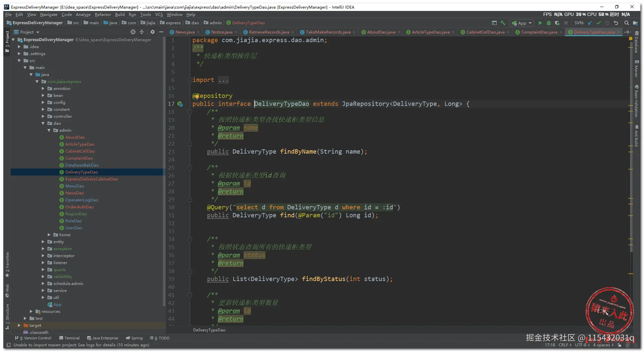Open UserDao in the project tree
Viewport: 644px width, 352px height.
[x=74, y=228]
